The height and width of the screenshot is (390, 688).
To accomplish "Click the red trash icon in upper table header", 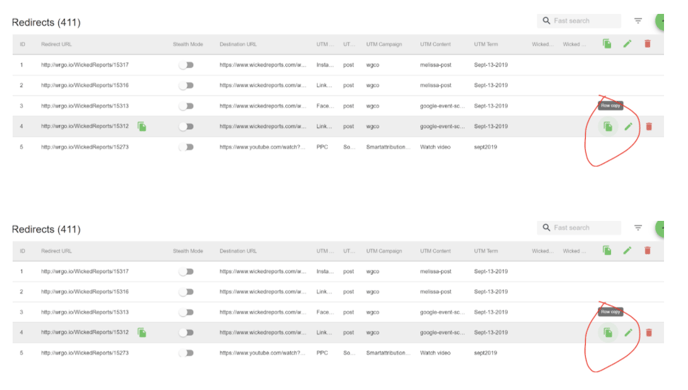I will pyautogui.click(x=648, y=43).
